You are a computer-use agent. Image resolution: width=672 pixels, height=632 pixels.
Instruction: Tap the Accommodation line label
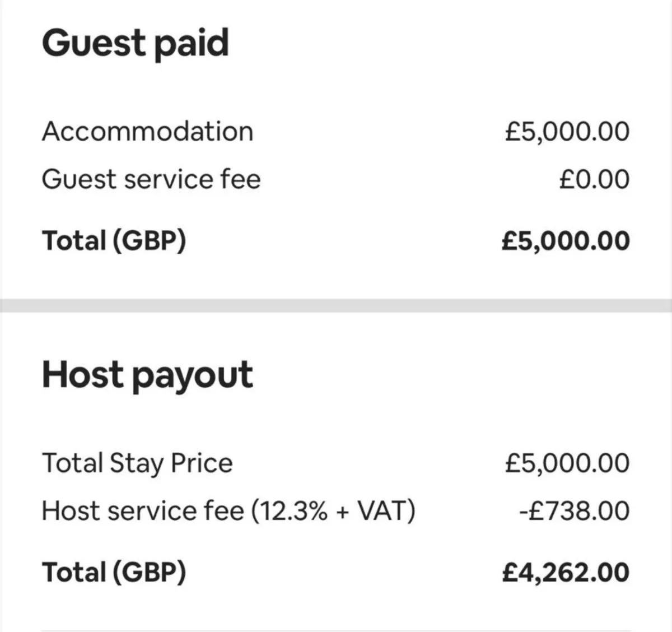point(148,132)
